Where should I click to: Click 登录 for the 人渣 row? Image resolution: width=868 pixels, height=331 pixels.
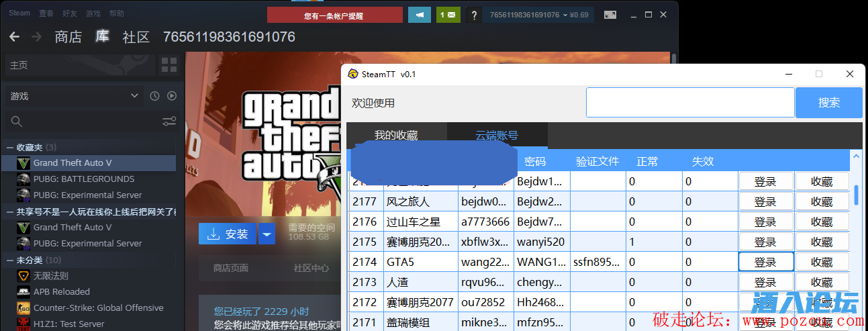766,282
